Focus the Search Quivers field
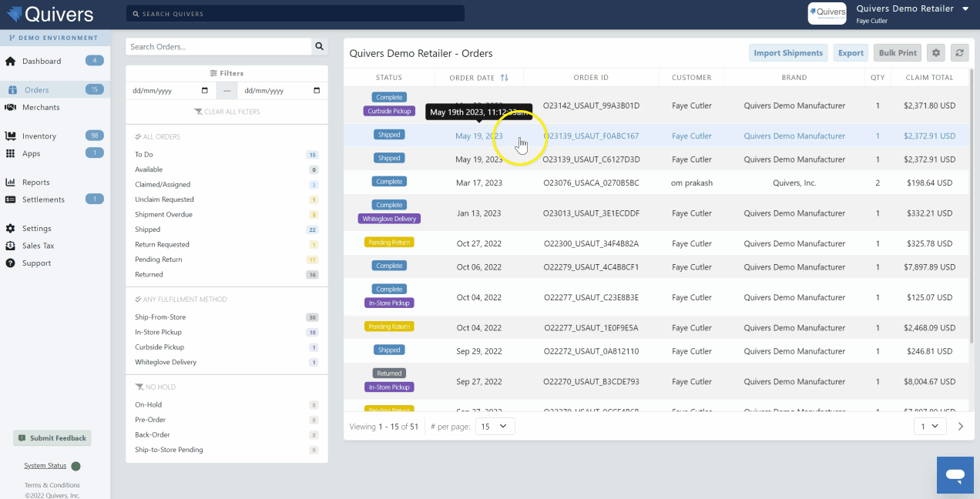The height and width of the screenshot is (499, 980). tap(295, 14)
